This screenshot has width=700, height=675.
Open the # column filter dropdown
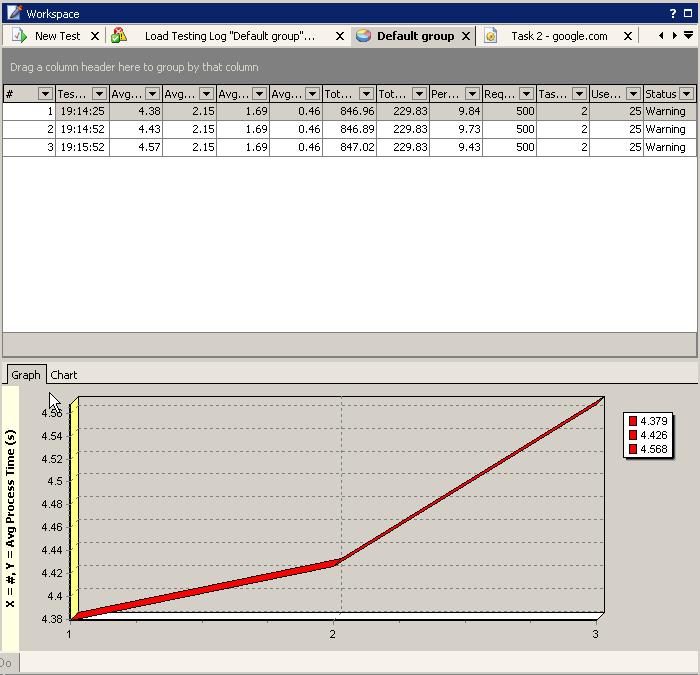coord(45,94)
